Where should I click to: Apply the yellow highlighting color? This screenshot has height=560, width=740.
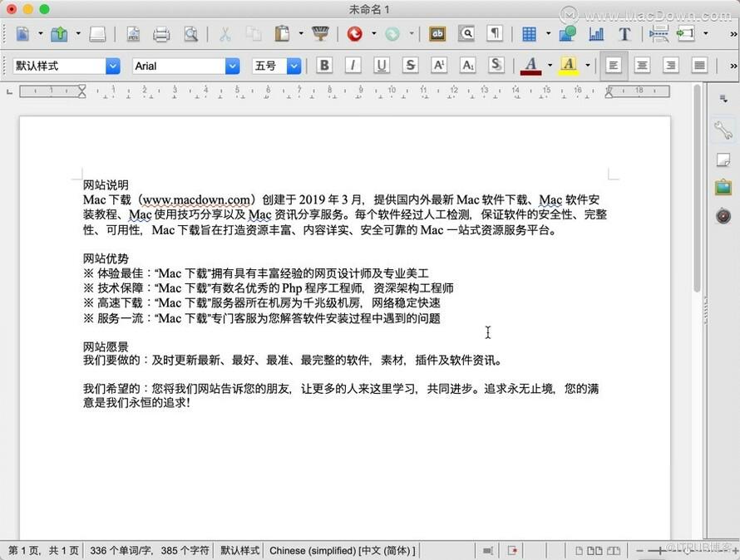click(x=569, y=65)
